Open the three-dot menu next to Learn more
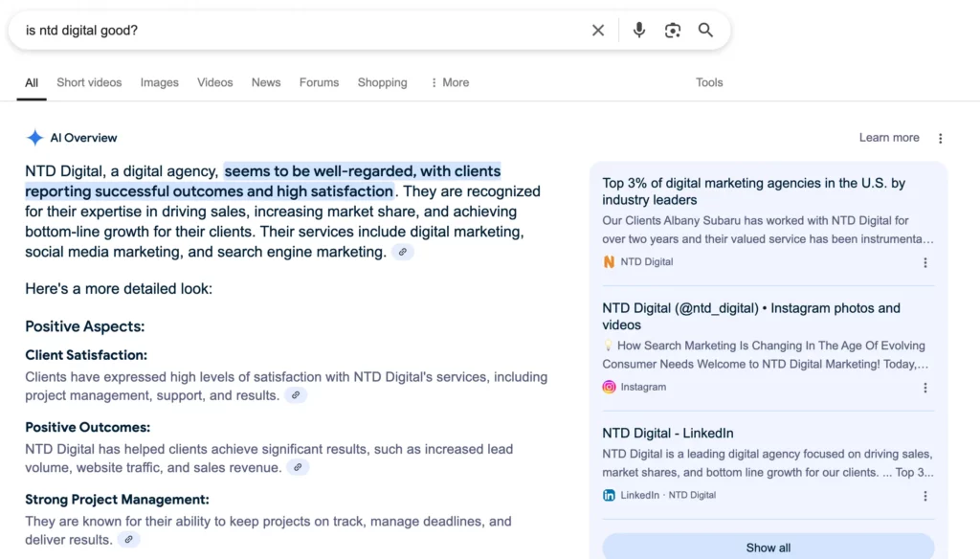The width and height of the screenshot is (980, 559). [x=941, y=138]
